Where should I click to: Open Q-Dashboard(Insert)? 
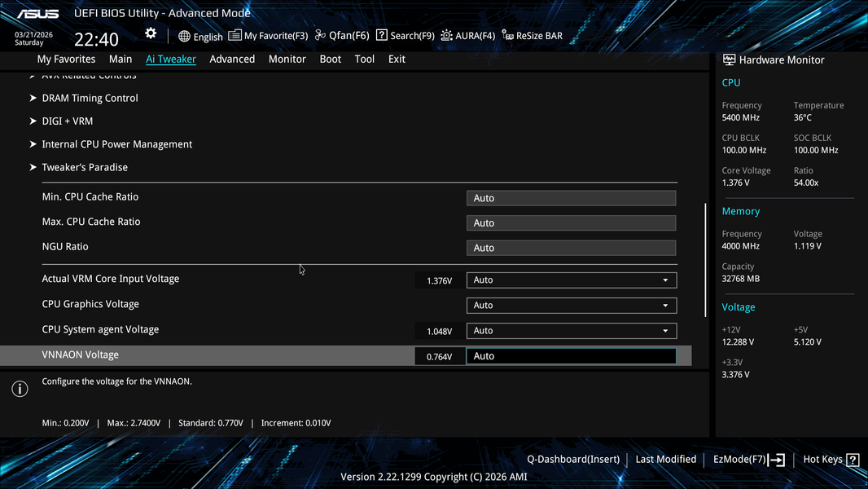tap(573, 460)
